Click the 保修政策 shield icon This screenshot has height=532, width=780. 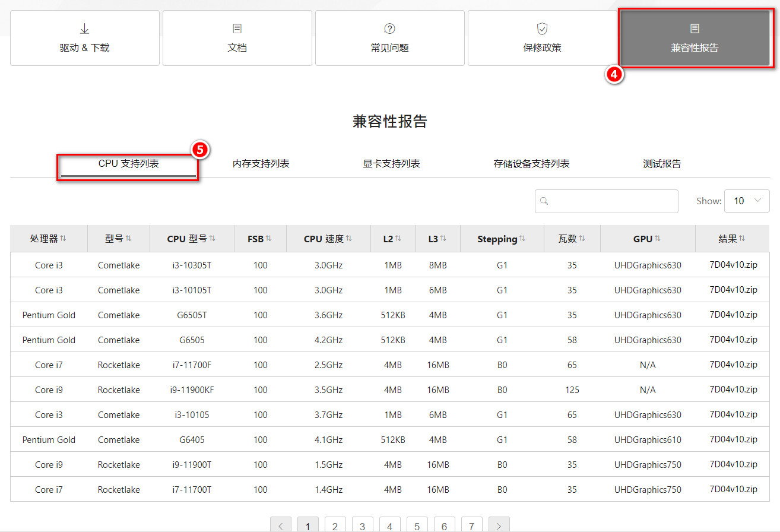point(542,28)
